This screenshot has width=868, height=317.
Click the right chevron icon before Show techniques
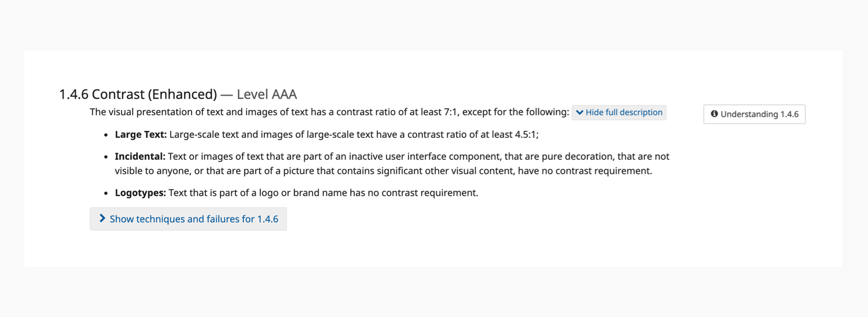[x=102, y=218]
